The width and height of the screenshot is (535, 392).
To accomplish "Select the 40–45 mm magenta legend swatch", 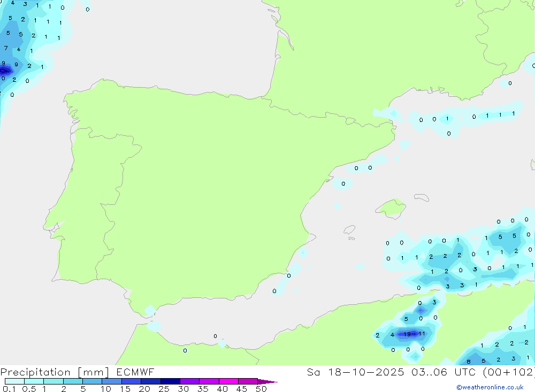I will tap(228, 381).
